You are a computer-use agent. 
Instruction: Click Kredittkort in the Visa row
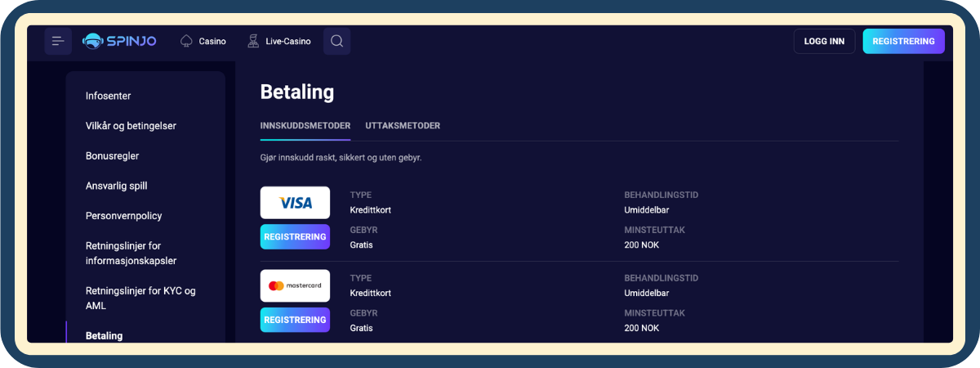point(371,210)
